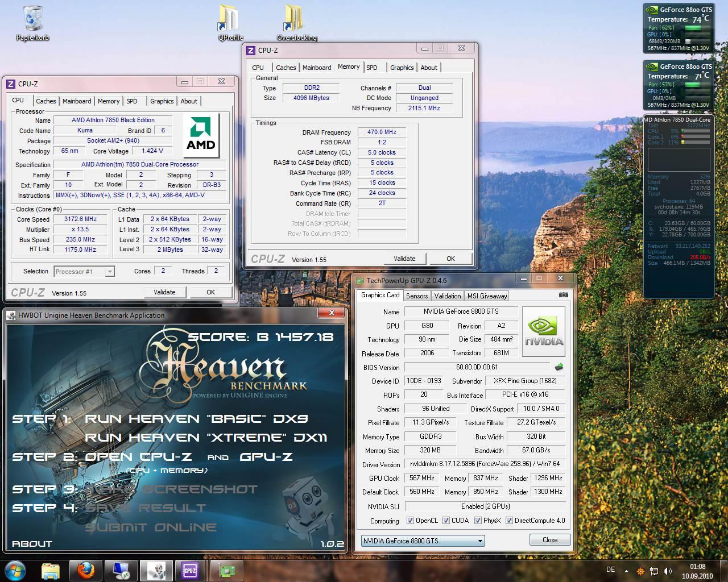
Task: Switch to GPU-Z via taskbar icon
Action: pos(226,570)
